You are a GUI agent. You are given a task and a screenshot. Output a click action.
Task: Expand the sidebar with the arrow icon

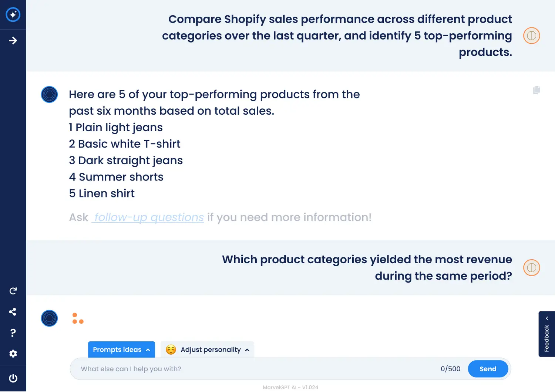pos(13,41)
